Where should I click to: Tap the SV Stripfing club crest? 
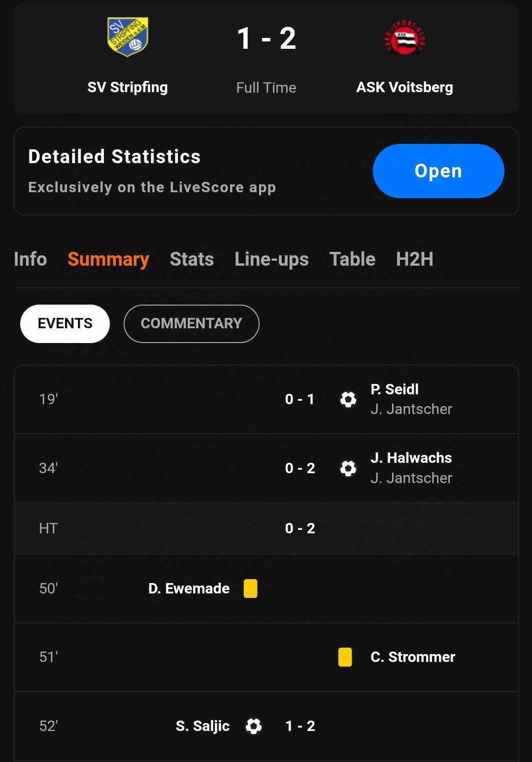pos(128,37)
